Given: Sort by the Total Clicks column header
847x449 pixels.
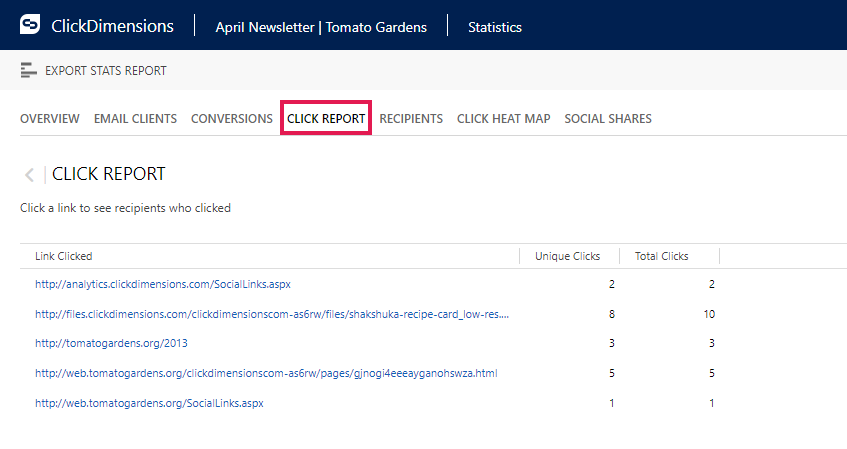Looking at the screenshot, I should coord(661,256).
